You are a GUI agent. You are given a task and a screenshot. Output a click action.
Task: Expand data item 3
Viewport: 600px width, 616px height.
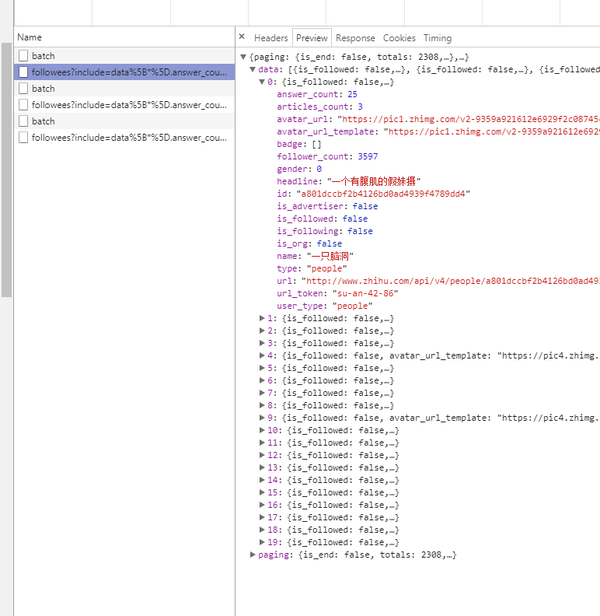(262, 343)
